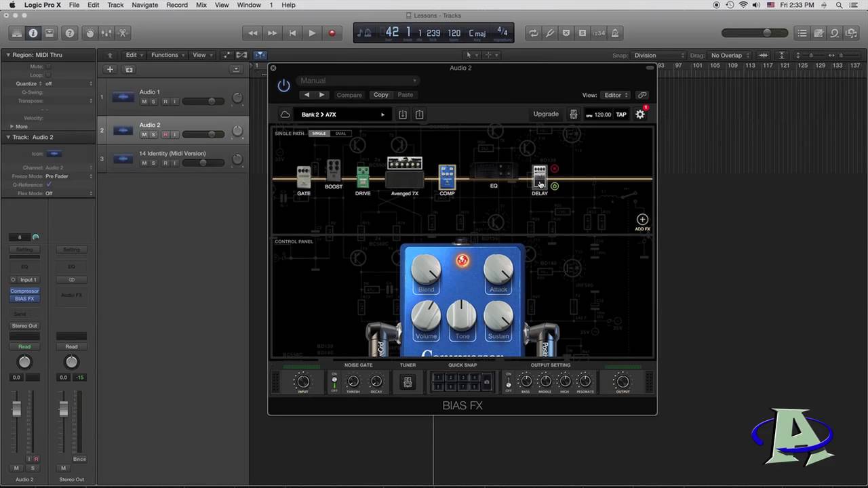Click the Compare button
Screen dimensions: 868x488
pyautogui.click(x=349, y=95)
